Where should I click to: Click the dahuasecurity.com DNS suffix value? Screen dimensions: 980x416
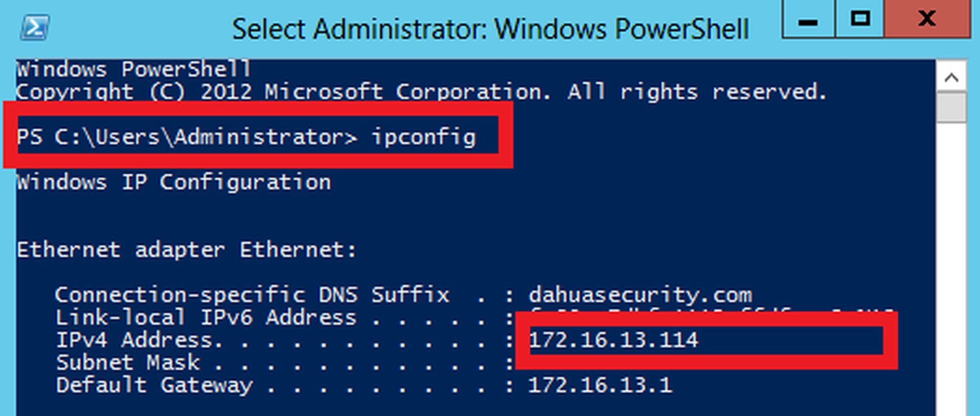[640, 295]
